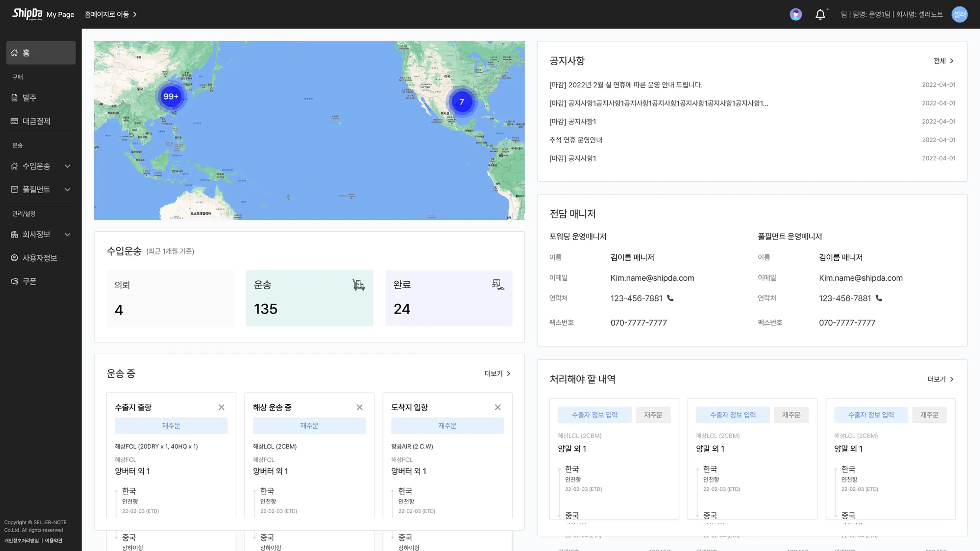Screen dimensions: 980x551
Task: Open 더보기 in 처리해야 할 내역 section
Action: [x=941, y=379]
